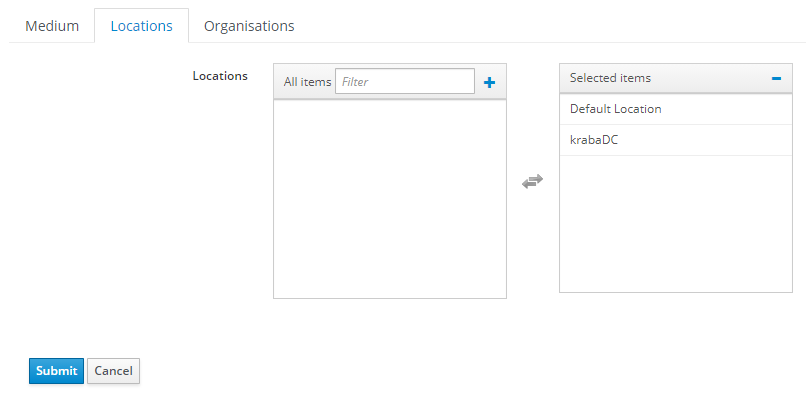806x405 pixels.
Task: Click inside the empty All items list
Action: tap(390, 198)
